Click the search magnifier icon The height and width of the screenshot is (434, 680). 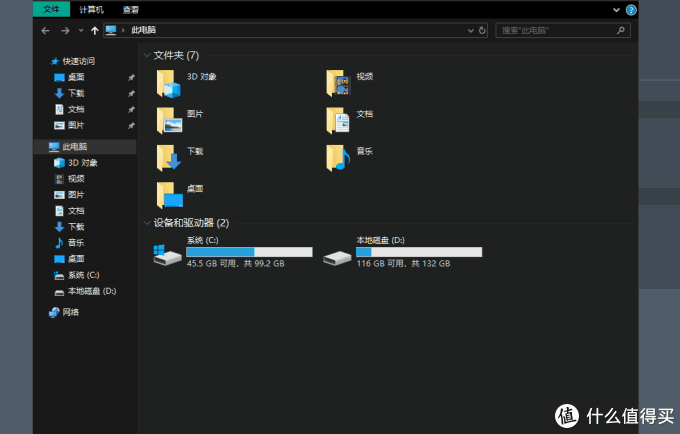pos(621,30)
